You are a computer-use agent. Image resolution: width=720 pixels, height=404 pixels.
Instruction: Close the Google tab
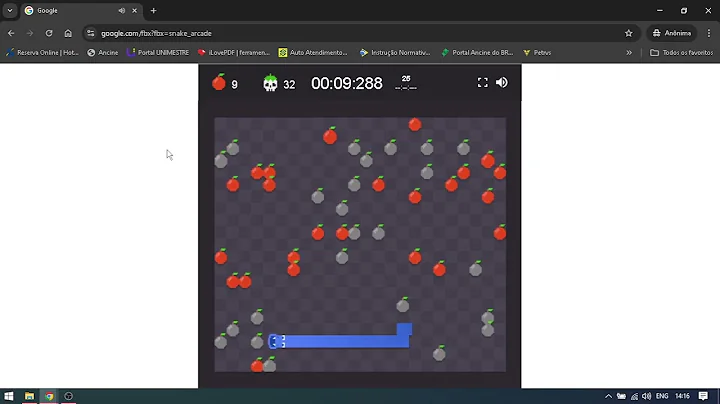click(135, 11)
